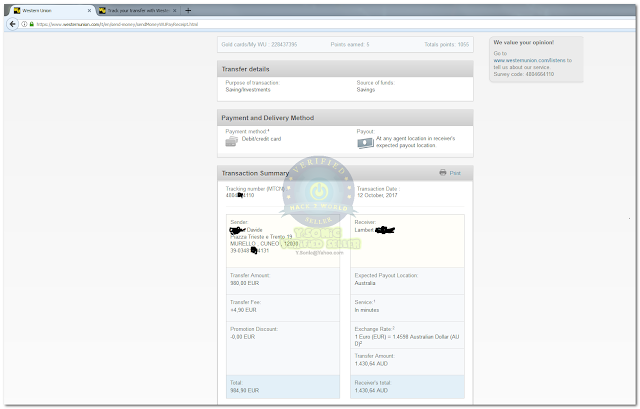Image resolution: width=640 pixels, height=409 pixels.
Task: Select the 1.430,64 AUD receiver's total value
Action: (x=371, y=391)
